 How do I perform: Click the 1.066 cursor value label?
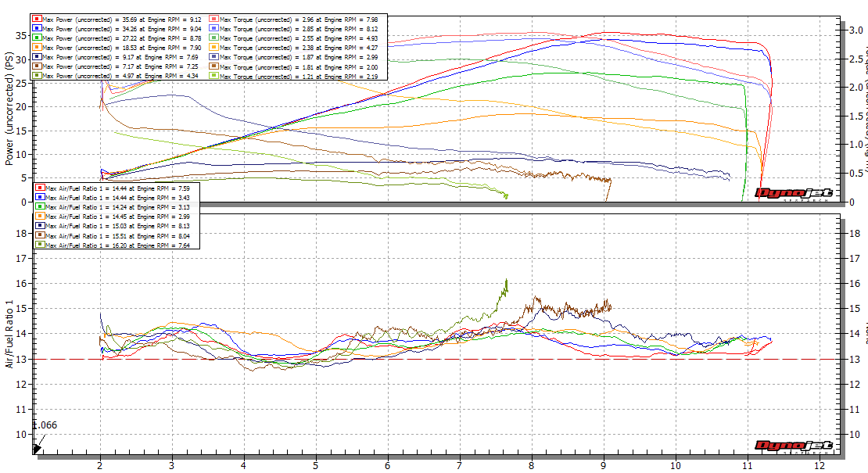[x=45, y=425]
